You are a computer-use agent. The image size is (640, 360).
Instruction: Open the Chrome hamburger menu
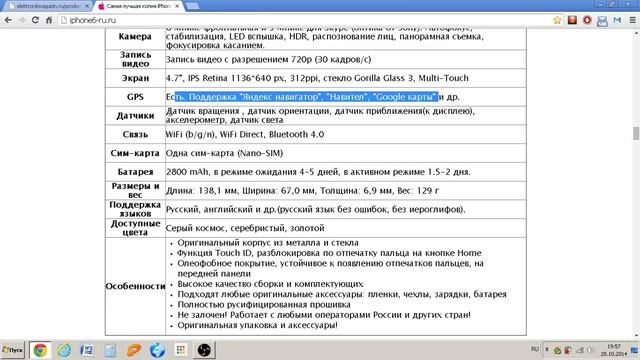tap(632, 20)
